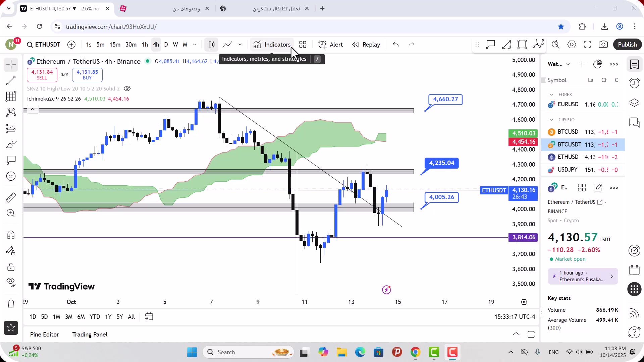Image resolution: width=644 pixels, height=362 pixels.
Task: Switch to line chart style
Action: click(227, 45)
